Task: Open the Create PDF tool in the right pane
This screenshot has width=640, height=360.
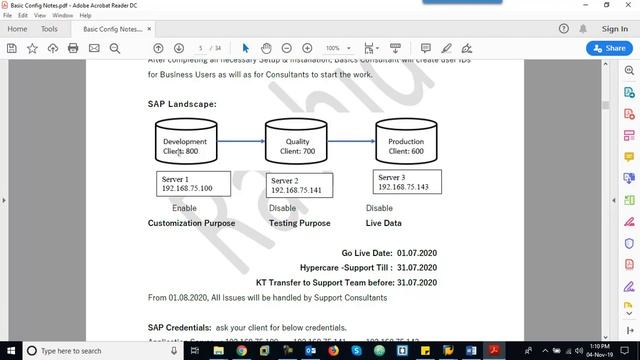Action: [x=629, y=114]
